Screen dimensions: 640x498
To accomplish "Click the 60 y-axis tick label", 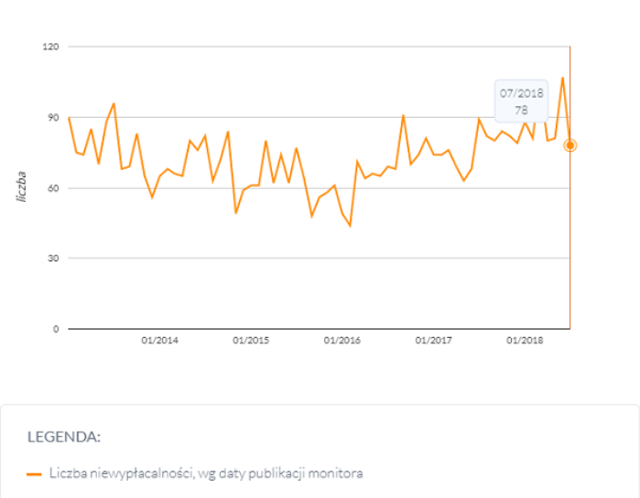I will click(x=53, y=188).
